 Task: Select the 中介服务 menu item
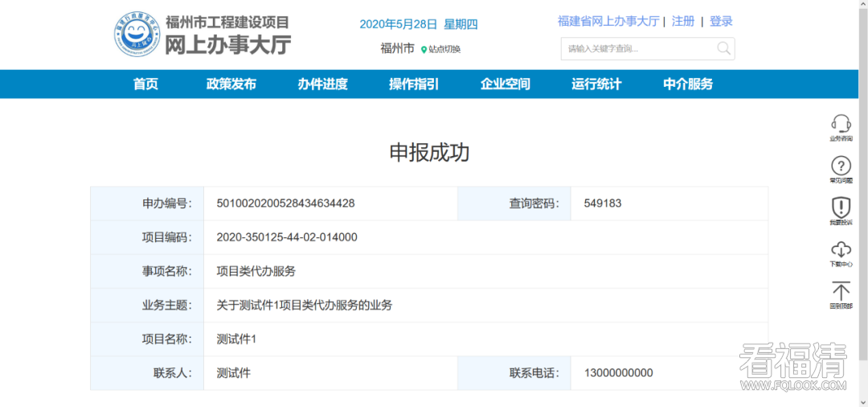(688, 84)
